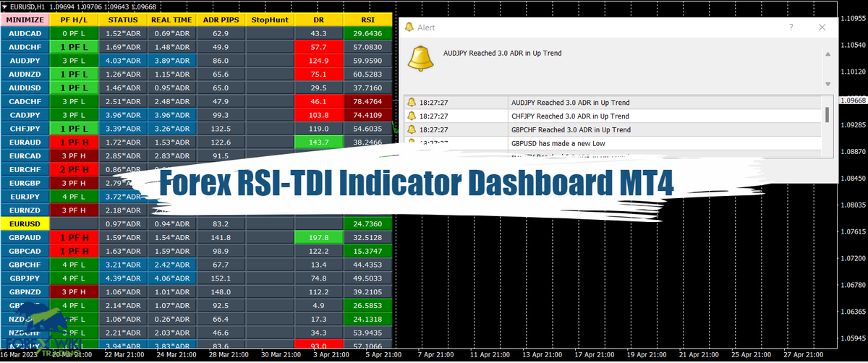Viewport: 868px width, 363px height.
Task: Click the red DR value 103.8
Action: (319, 115)
